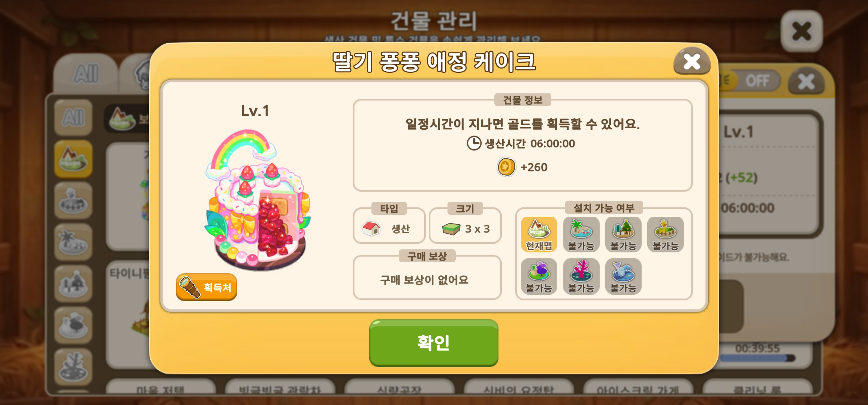
Task: Select the 현재맵 current map icon
Action: coord(539,235)
